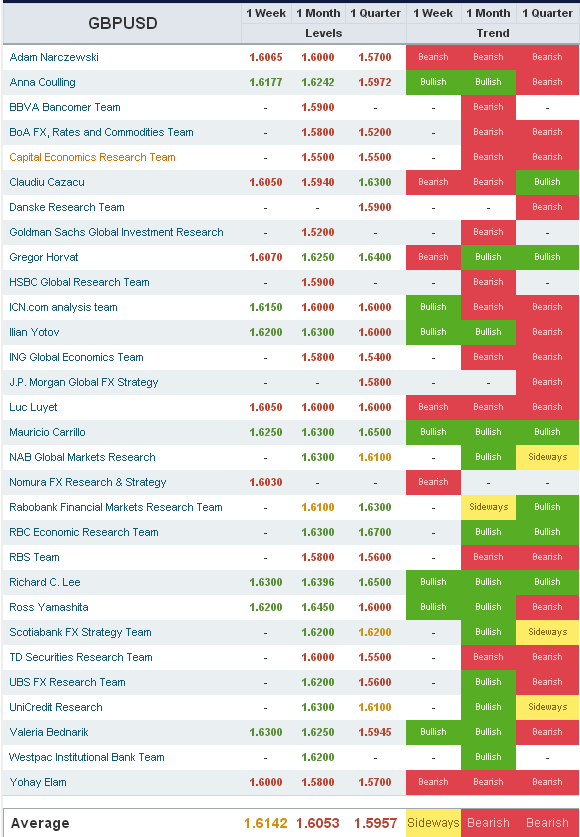Click the GBPUSD table header

123,23
